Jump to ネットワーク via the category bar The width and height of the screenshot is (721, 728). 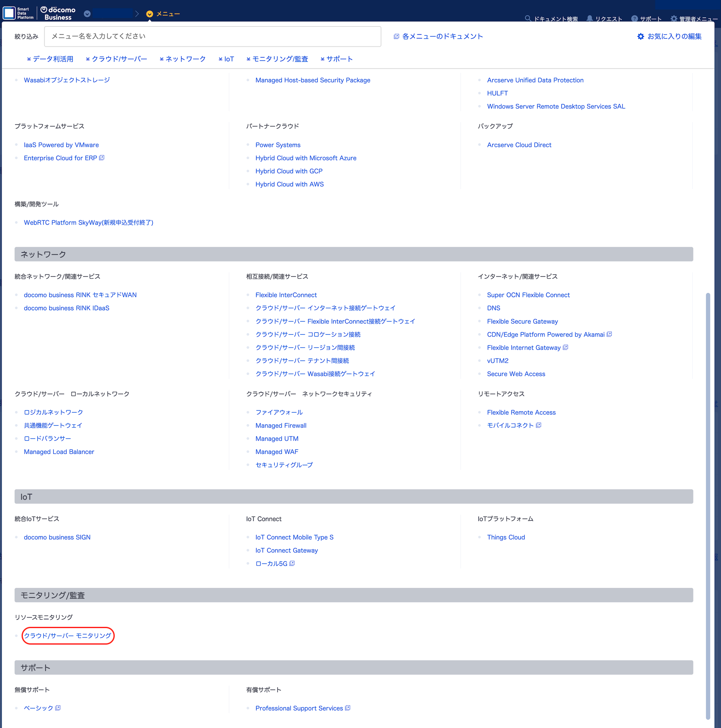pos(182,59)
